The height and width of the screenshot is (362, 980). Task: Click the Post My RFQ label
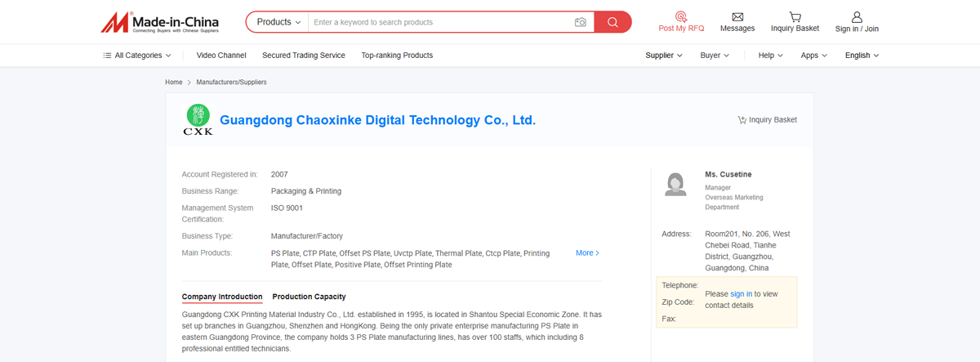pos(681,29)
